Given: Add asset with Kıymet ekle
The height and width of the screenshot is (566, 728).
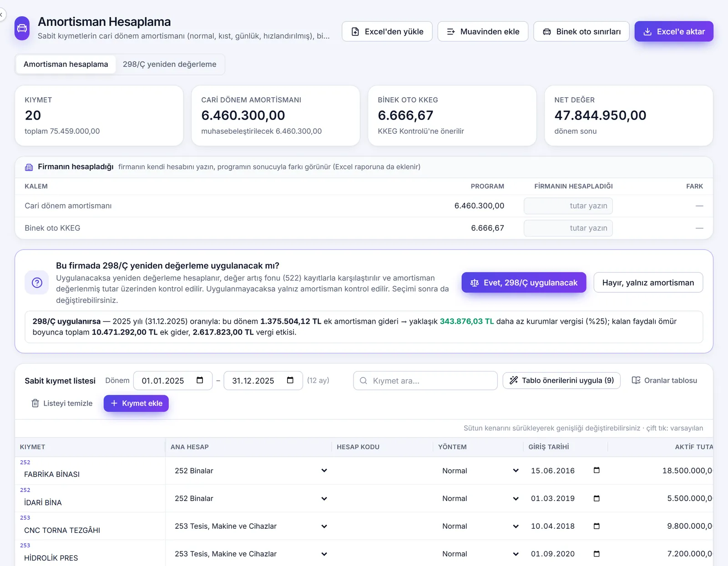Looking at the screenshot, I should point(136,403).
